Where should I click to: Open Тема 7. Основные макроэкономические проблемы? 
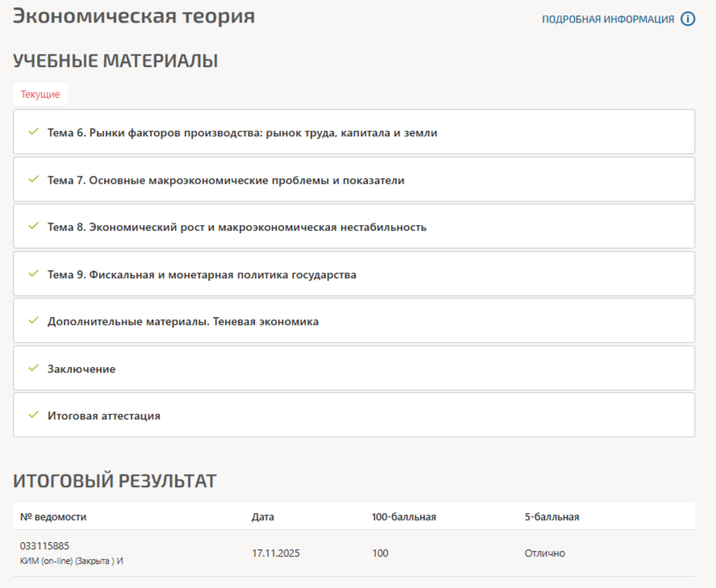[x=226, y=180]
